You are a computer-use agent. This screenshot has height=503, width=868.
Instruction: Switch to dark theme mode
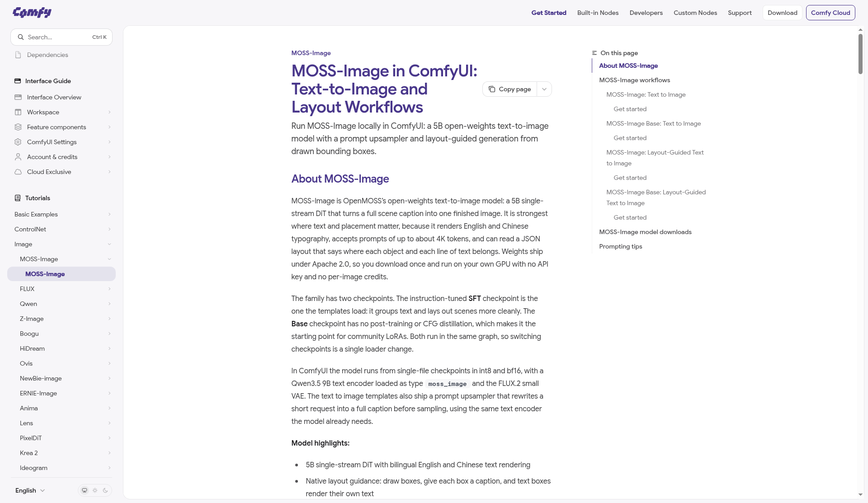pyautogui.click(x=105, y=490)
